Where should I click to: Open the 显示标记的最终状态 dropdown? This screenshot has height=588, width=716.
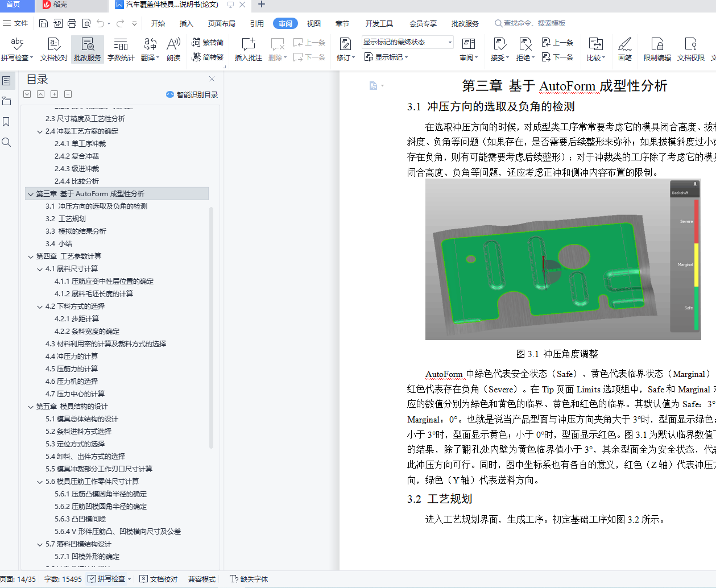coord(408,42)
